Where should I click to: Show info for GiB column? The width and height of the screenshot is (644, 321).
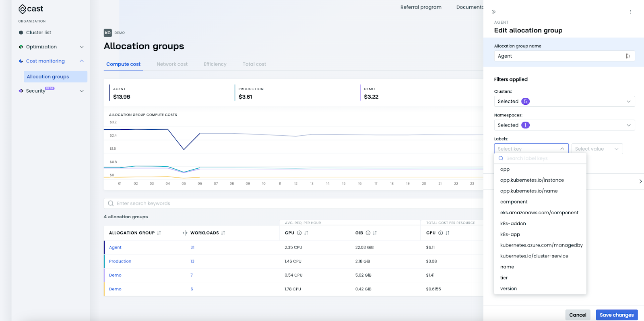pyautogui.click(x=368, y=233)
